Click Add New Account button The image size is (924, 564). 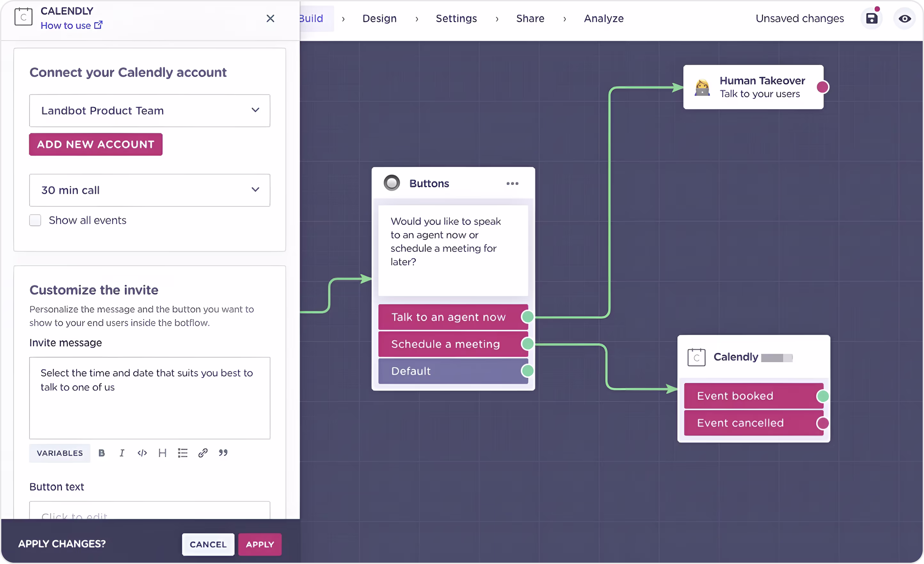coord(96,144)
